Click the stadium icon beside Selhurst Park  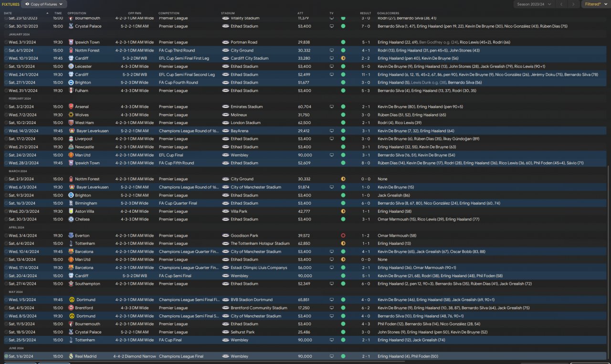226,332
